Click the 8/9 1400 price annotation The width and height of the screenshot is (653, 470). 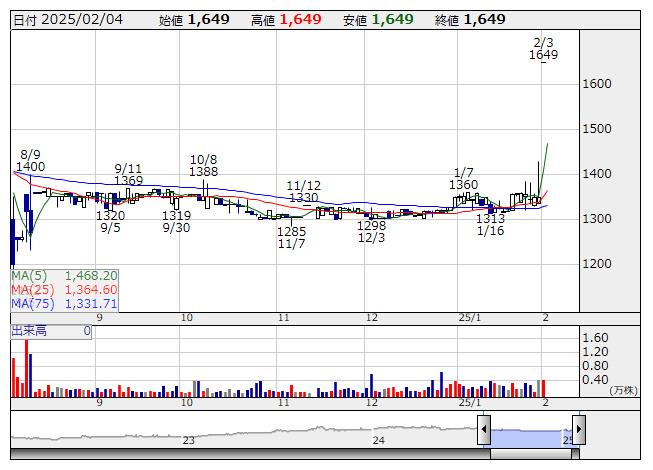(30, 161)
